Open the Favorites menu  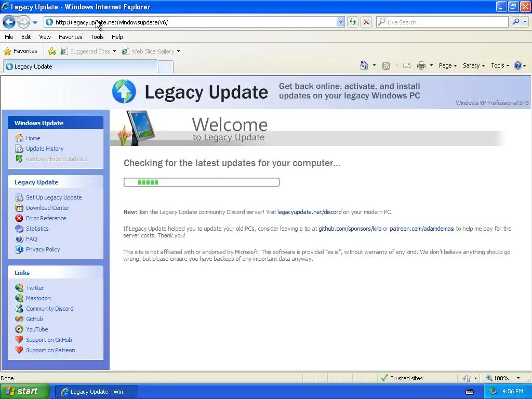pos(71,37)
